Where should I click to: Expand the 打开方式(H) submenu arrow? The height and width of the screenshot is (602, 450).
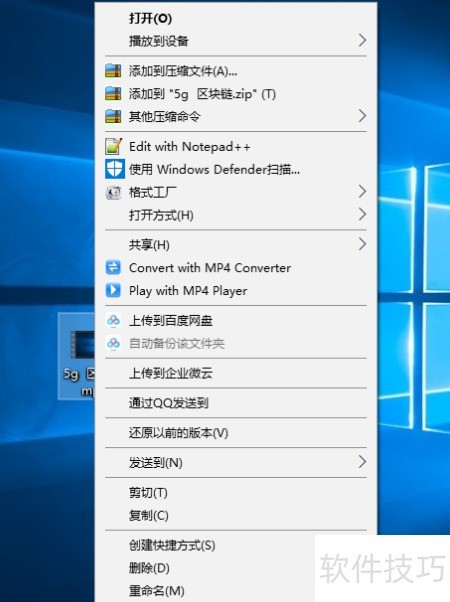pos(362,214)
